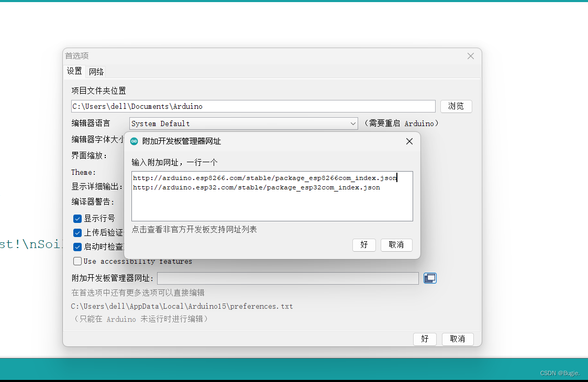This screenshot has height=382, width=588.
Task: Open the 编辑器语言 System Default dropdown
Action: pos(243,123)
